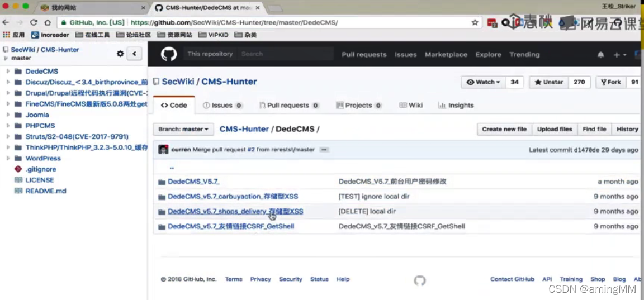Click the browser address bar URL
The width and height of the screenshot is (644, 300).
tap(234, 22)
